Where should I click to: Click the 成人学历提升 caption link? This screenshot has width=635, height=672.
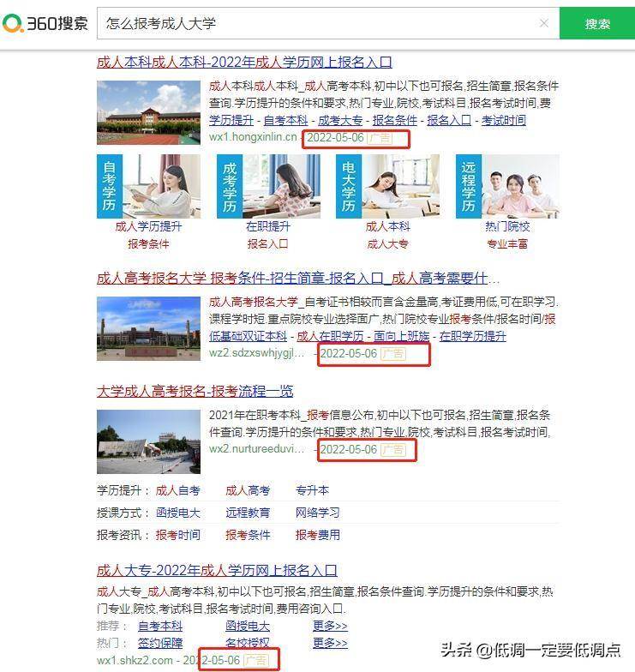coord(148,226)
